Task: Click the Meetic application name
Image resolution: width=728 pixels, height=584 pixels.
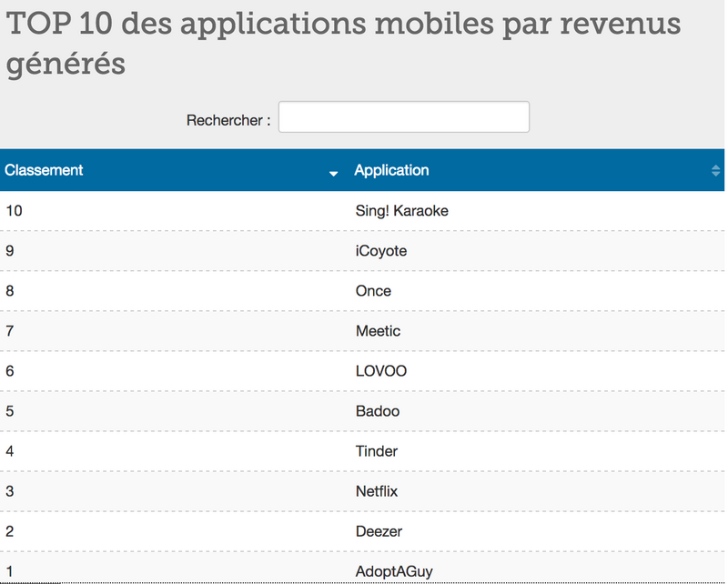Action: 378,331
